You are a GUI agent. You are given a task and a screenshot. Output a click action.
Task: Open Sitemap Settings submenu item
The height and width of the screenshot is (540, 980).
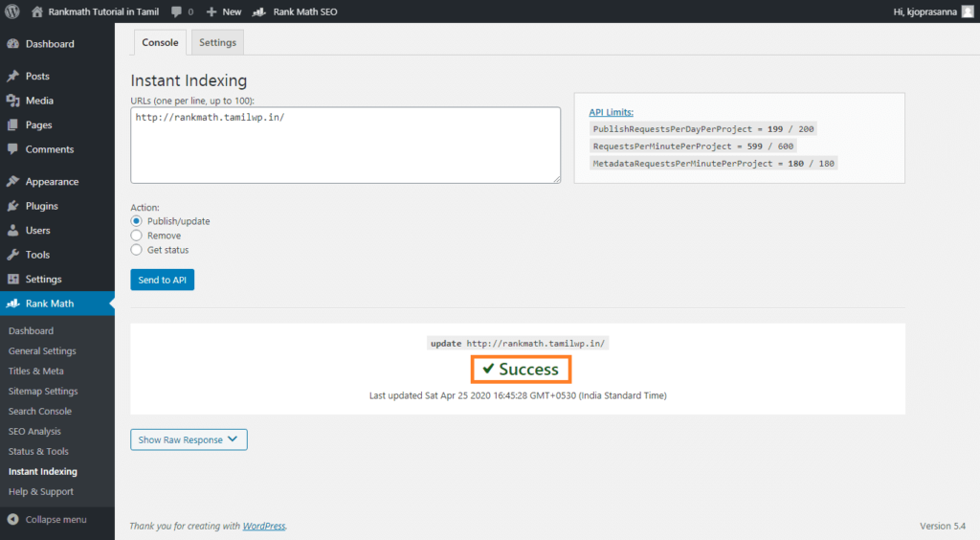point(43,391)
